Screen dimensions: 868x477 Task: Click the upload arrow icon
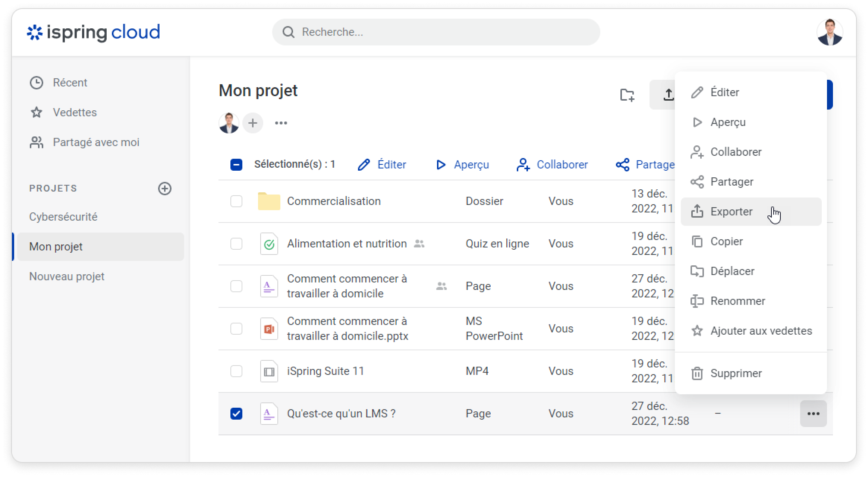669,95
